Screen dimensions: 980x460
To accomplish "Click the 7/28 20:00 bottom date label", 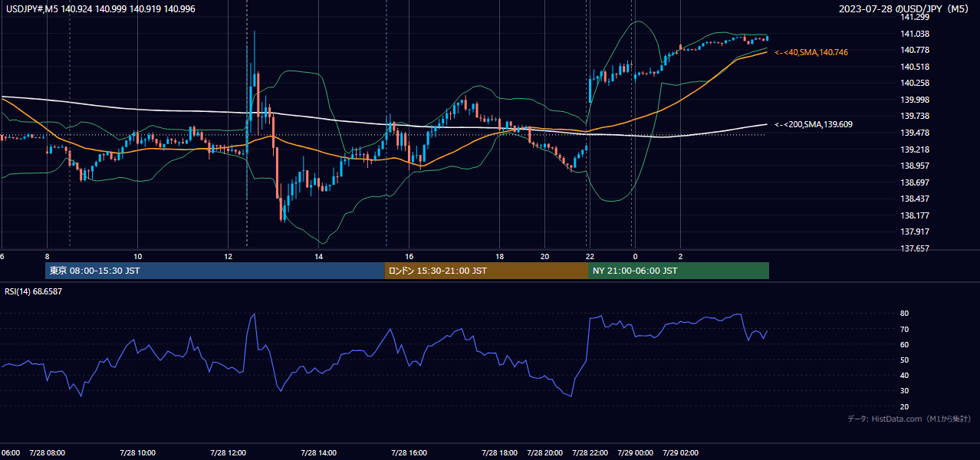I will [545, 452].
